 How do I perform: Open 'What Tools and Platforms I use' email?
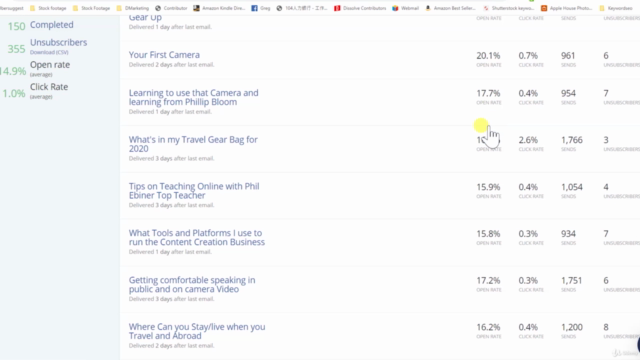point(197,238)
